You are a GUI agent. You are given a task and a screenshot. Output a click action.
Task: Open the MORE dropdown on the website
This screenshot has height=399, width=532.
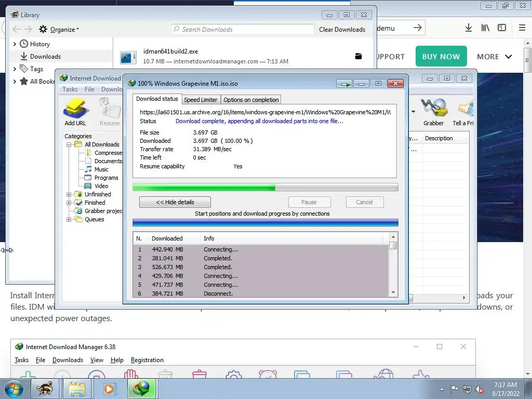[x=495, y=57]
